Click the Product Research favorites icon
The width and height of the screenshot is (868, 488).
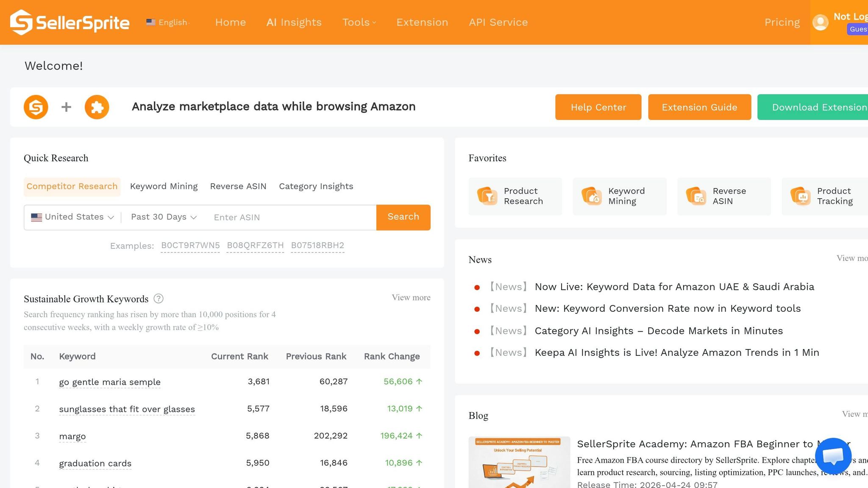487,196
